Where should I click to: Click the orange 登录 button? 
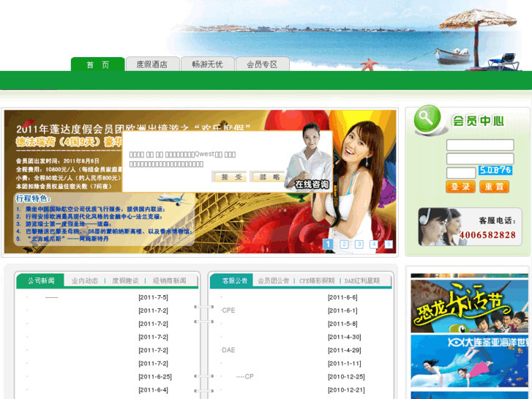(460, 187)
